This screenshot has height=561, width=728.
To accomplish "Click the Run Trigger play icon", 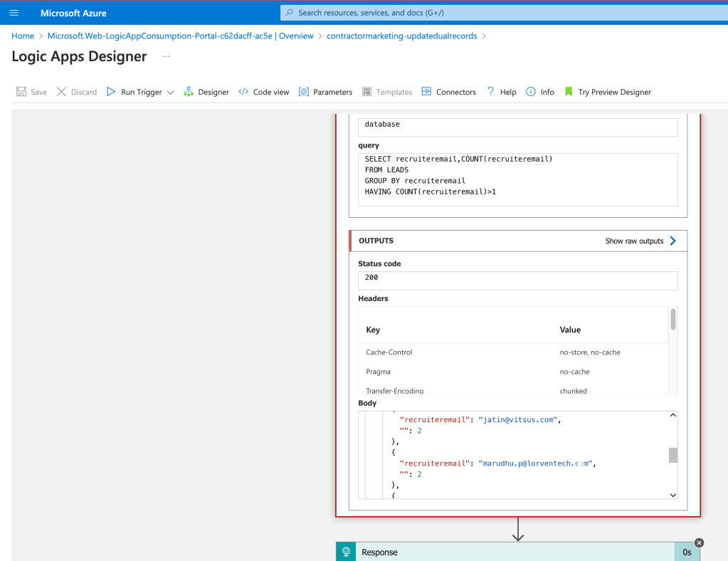I will (x=111, y=92).
